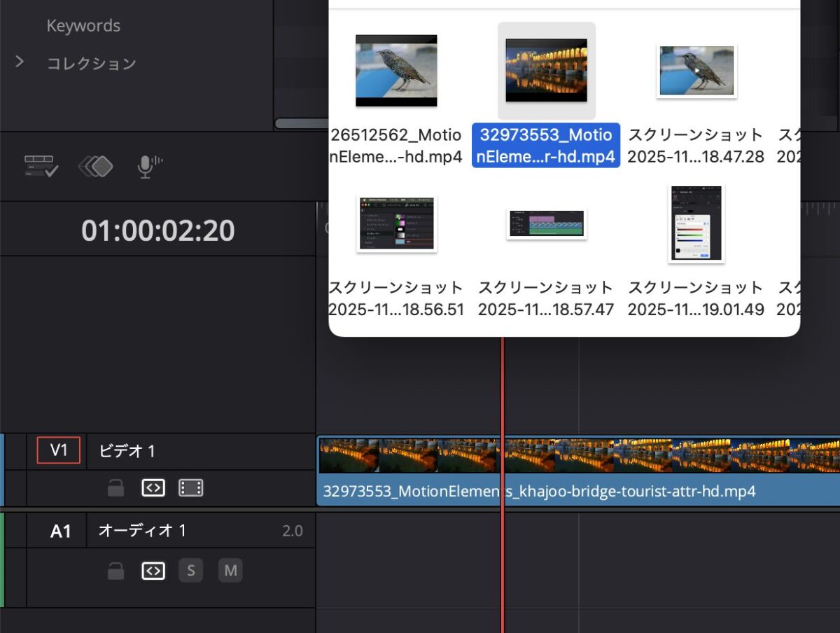Select the stacked layers icon
The image size is (840, 633).
[x=96, y=166]
